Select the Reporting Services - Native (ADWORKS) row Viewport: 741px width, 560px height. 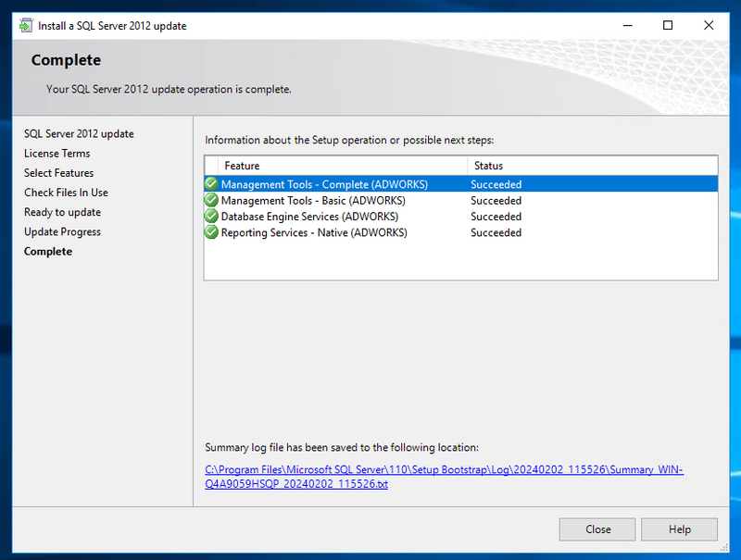point(460,232)
